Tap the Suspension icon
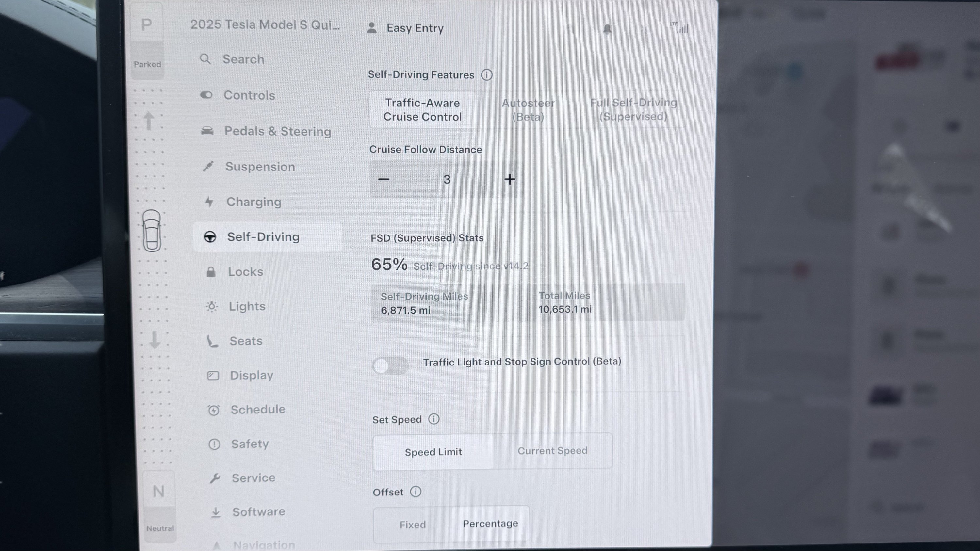This screenshot has width=980, height=551. pos(208,166)
